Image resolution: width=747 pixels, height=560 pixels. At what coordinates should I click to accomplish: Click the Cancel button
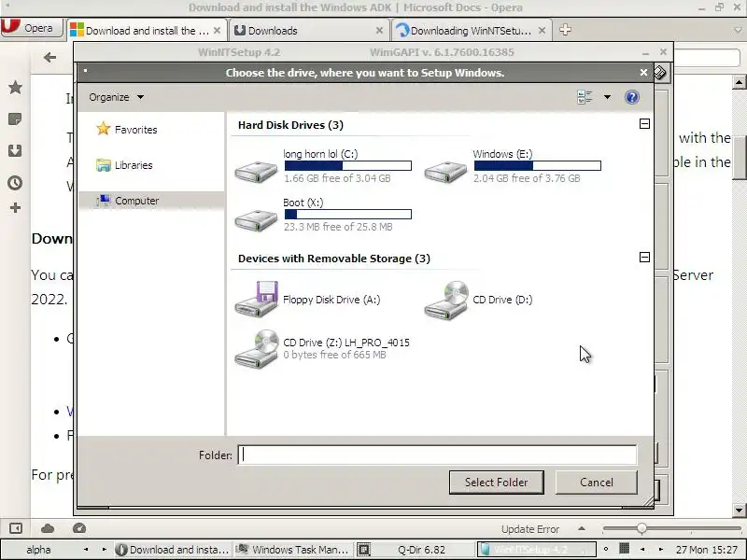(x=597, y=483)
